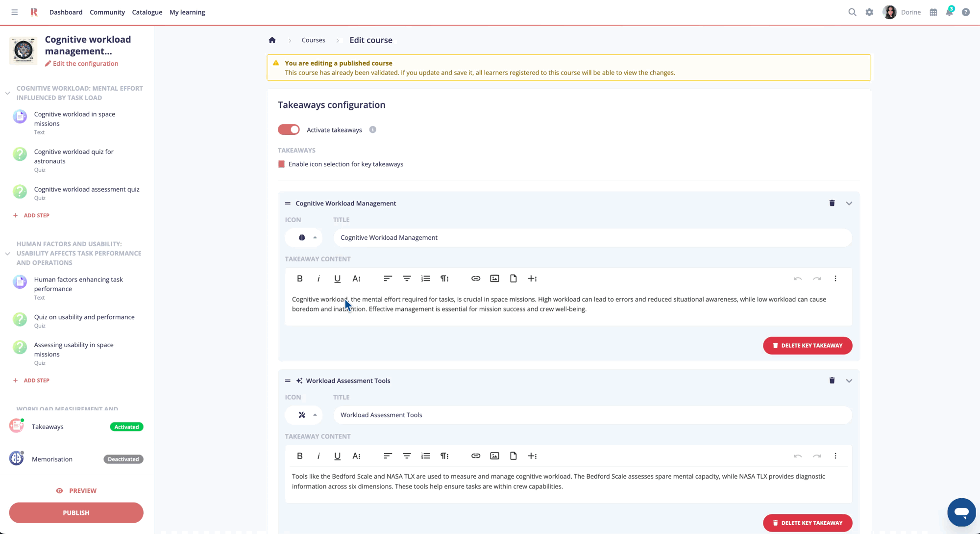
Task: Collapse the Human Factors and Usability section
Action: click(x=7, y=253)
